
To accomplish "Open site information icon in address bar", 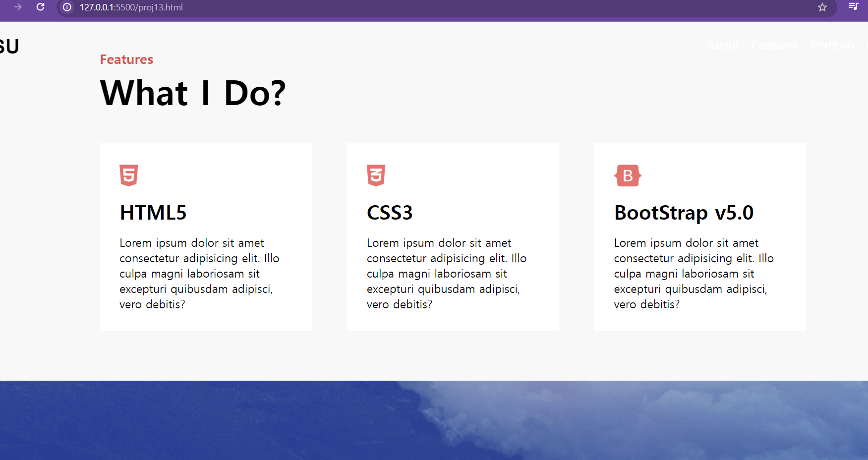I will tap(67, 7).
